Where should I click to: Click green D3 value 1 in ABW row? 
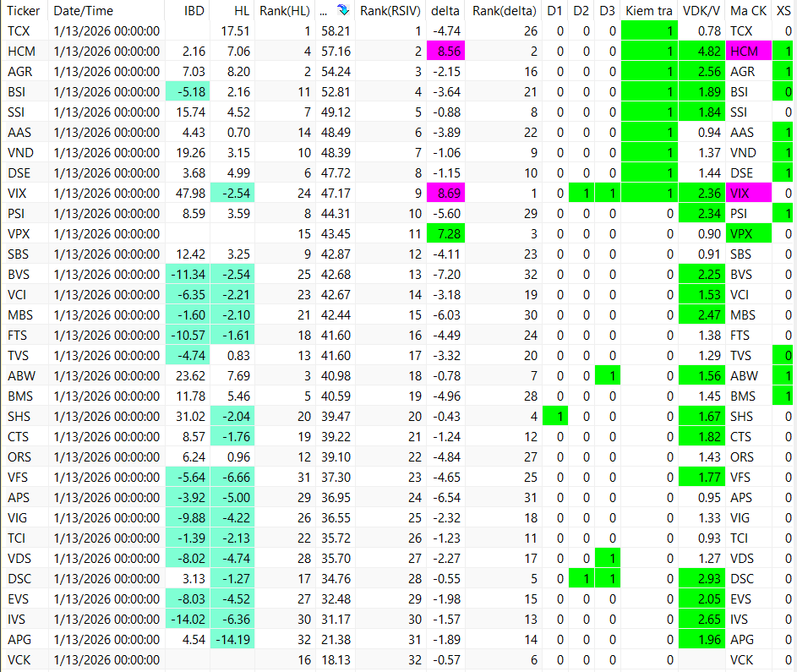pyautogui.click(x=608, y=375)
